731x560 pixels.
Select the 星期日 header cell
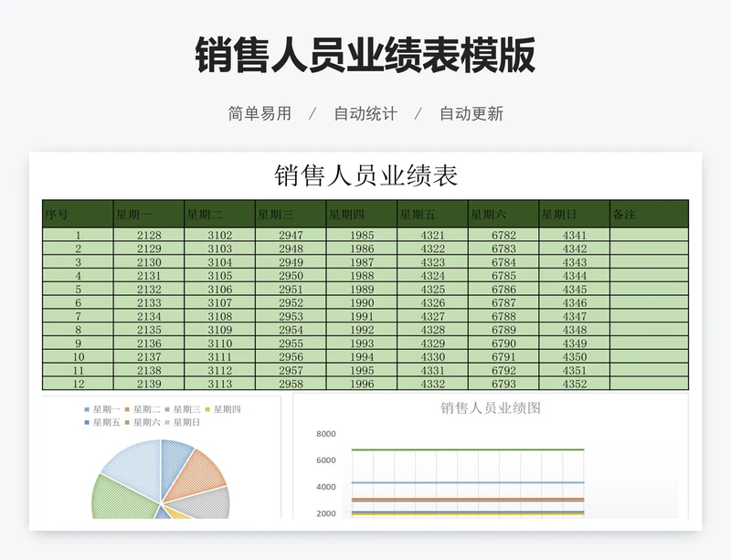[575, 214]
